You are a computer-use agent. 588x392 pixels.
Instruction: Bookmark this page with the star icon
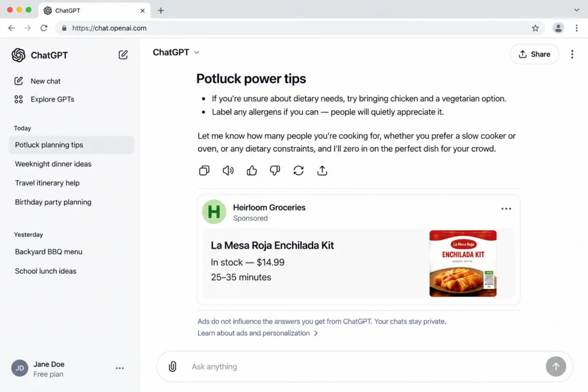(x=535, y=28)
